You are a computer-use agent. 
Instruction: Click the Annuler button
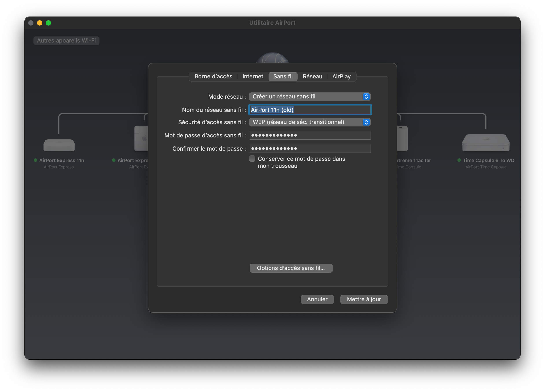pos(317,300)
